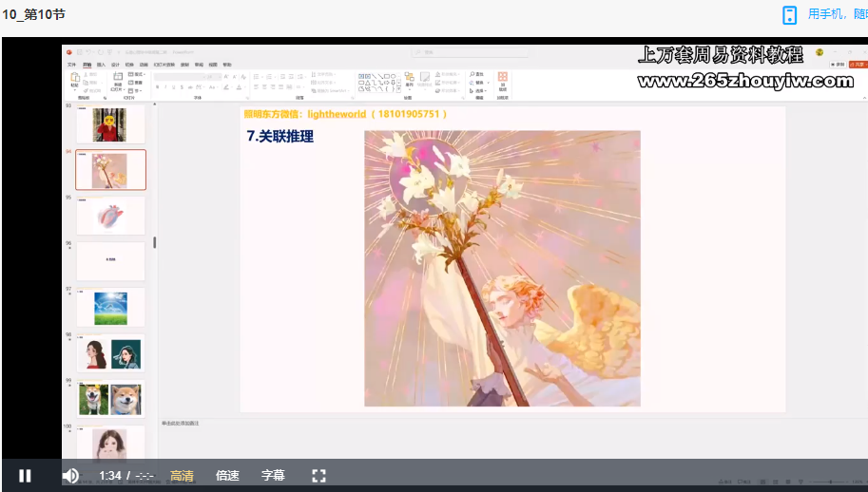Mute the video with the speaker icon
Screen dimensions: 868x492
point(71,476)
